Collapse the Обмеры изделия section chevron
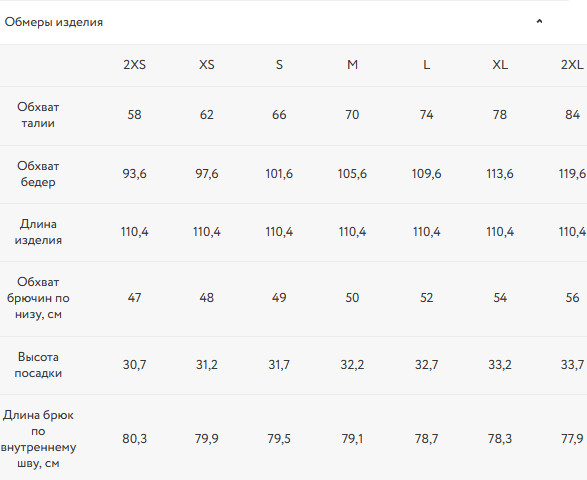The height and width of the screenshot is (480, 587). tap(539, 21)
